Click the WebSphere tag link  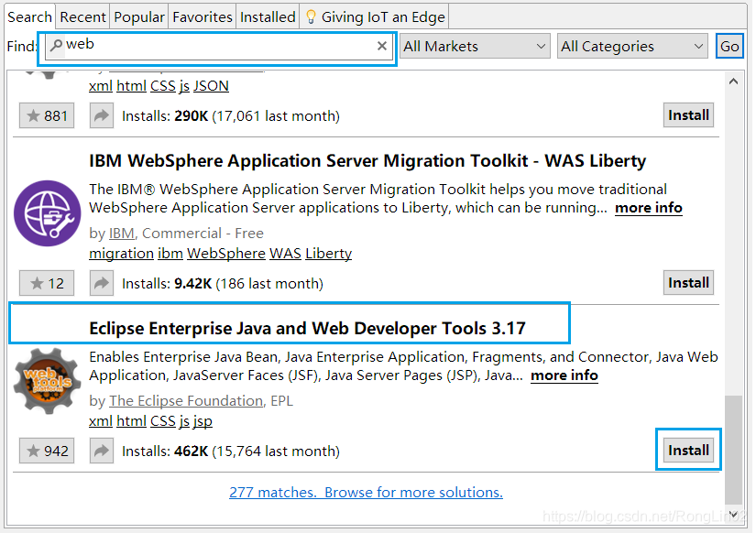coord(226,254)
